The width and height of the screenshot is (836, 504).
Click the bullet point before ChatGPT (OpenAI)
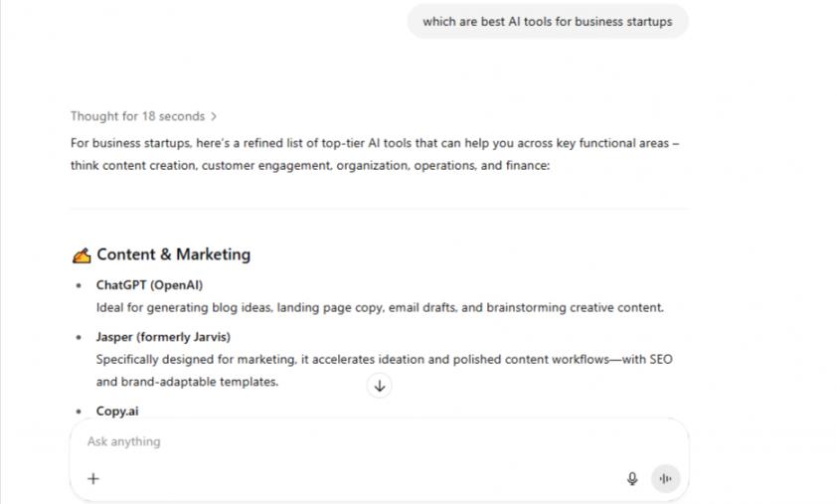(80, 285)
